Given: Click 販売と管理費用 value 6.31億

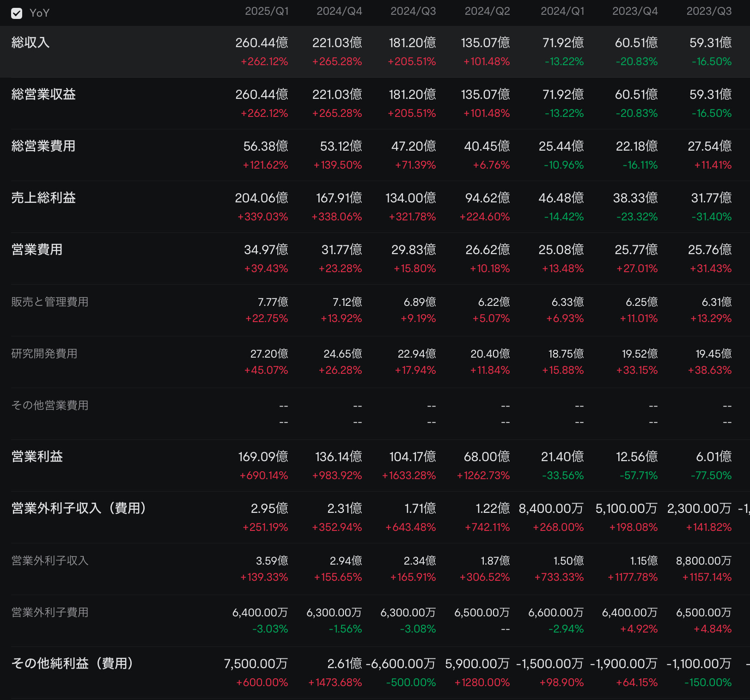Looking at the screenshot, I should (717, 302).
